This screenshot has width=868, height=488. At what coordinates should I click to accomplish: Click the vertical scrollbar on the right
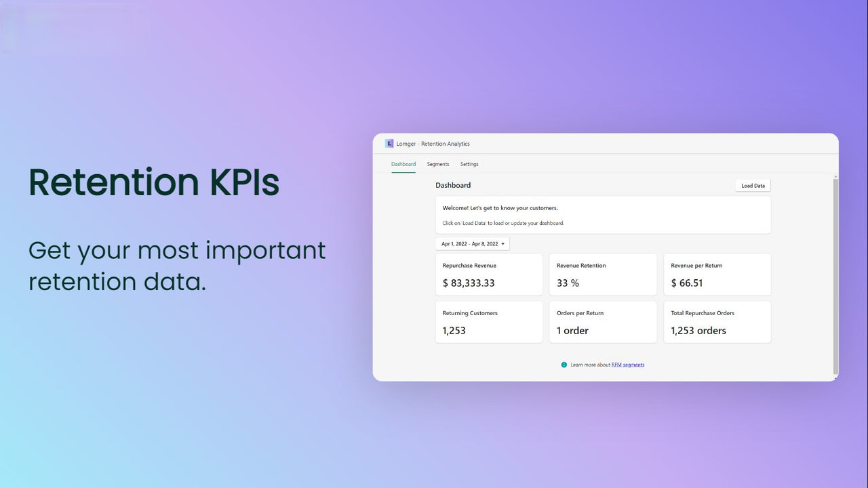(835, 278)
